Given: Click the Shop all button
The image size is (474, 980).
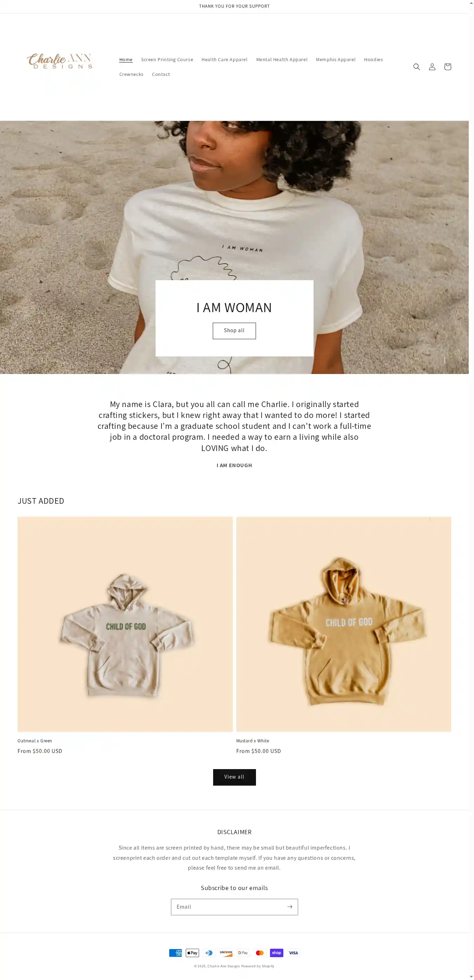Looking at the screenshot, I should click(x=234, y=331).
